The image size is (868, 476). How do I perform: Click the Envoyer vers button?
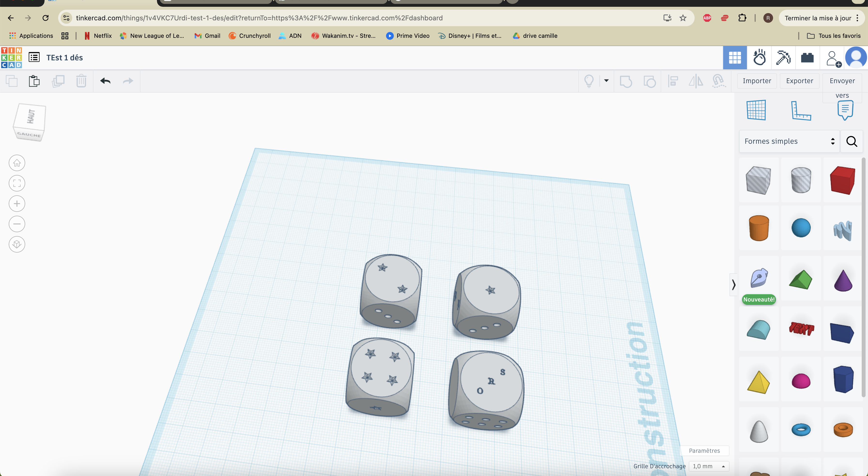point(842,88)
